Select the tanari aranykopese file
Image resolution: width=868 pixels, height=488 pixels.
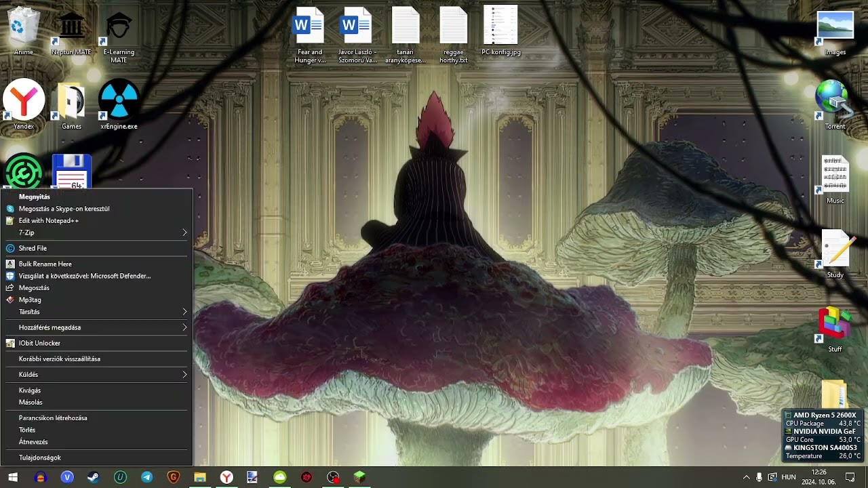pyautogui.click(x=406, y=35)
